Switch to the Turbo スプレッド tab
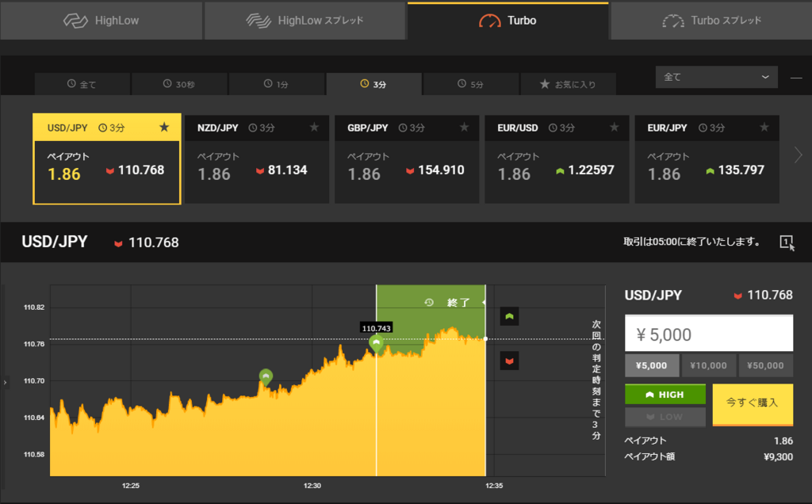The width and height of the screenshot is (812, 504). coord(710,21)
